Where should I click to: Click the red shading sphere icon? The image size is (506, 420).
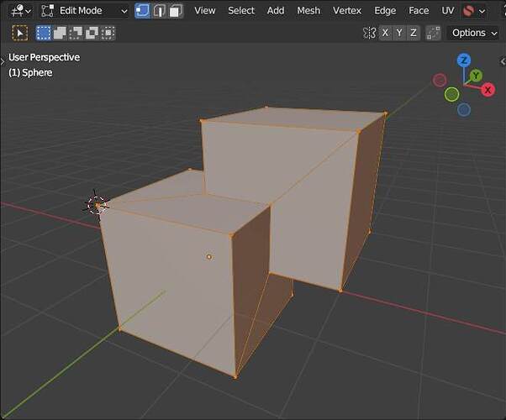pyautogui.click(x=468, y=11)
